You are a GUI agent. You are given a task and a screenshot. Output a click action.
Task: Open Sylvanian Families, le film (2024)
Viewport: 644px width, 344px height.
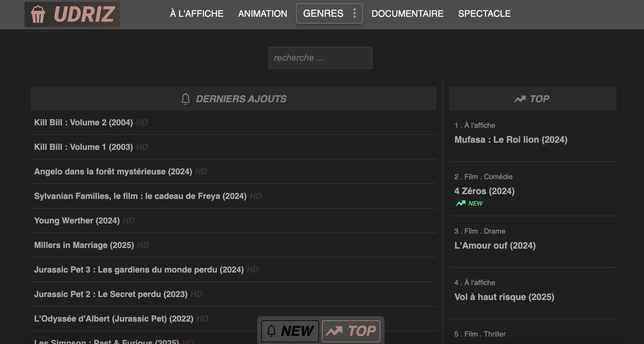coord(140,196)
